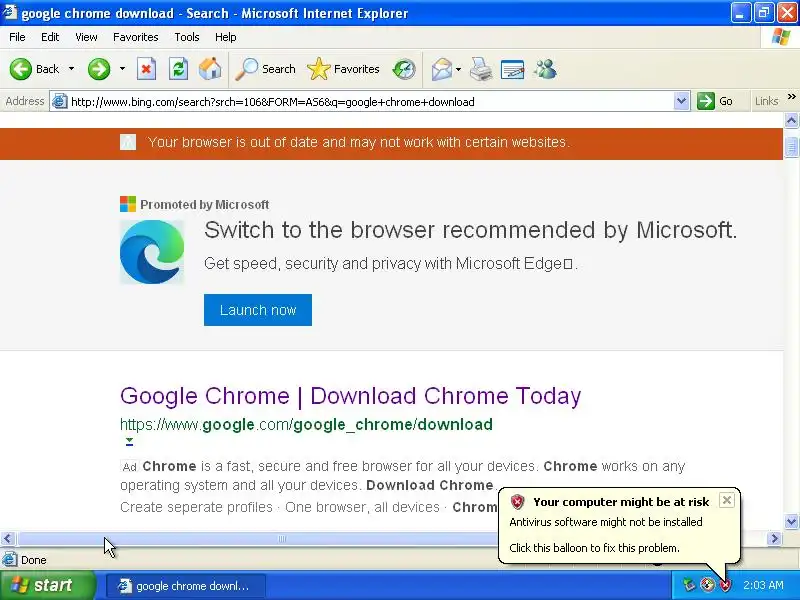
Task: Click the green Back arrow button
Action: pos(21,69)
